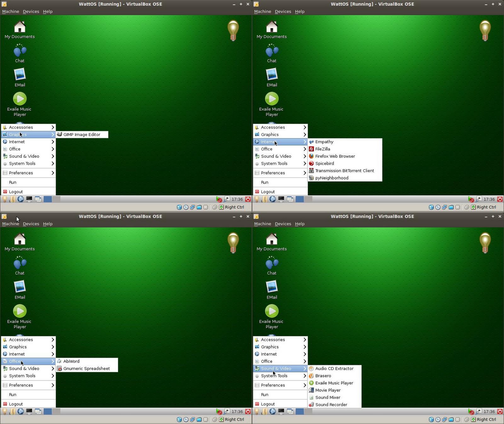Viewport: 504px width, 424px height.
Task: Open Help menu in window with Internet submenu
Action: click(300, 11)
